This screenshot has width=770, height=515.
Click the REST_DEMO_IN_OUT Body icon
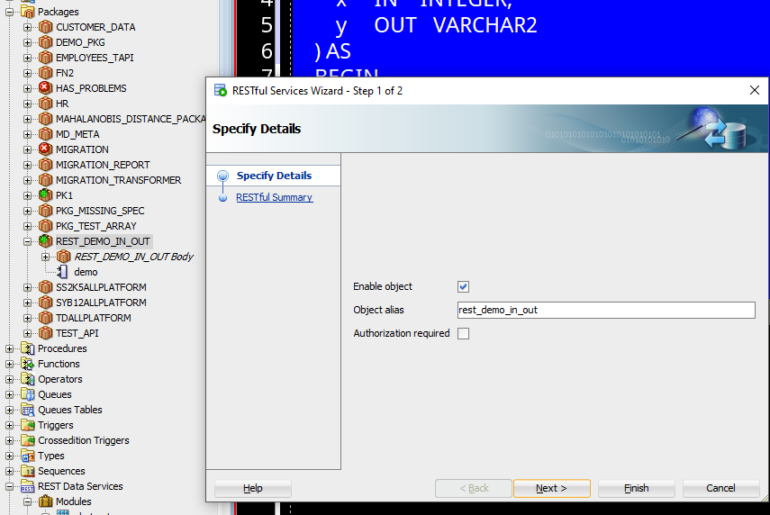(x=63, y=256)
